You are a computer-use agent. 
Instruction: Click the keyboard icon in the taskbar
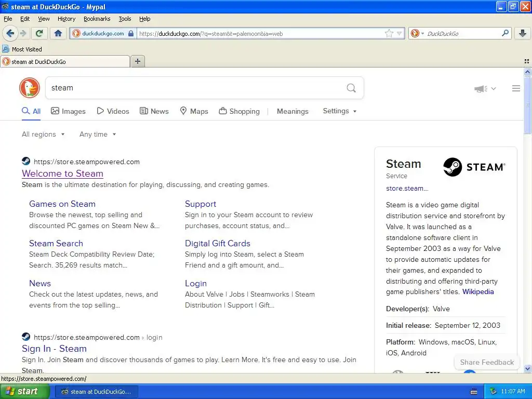point(474,392)
